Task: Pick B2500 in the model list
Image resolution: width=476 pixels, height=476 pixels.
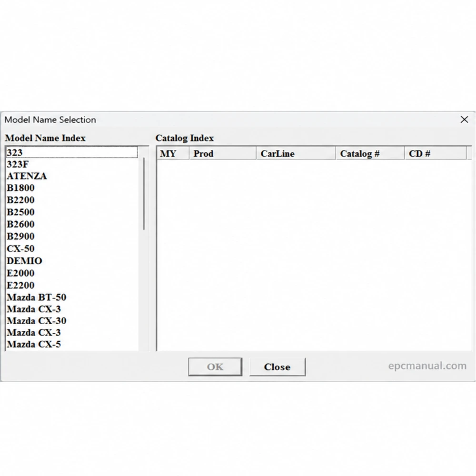Action: coord(72,212)
